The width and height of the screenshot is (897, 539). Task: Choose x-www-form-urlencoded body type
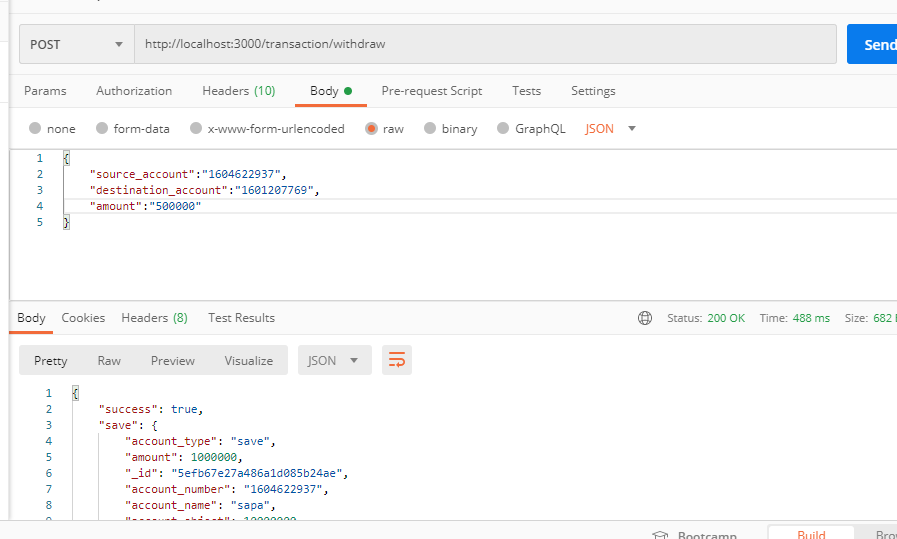click(x=196, y=129)
